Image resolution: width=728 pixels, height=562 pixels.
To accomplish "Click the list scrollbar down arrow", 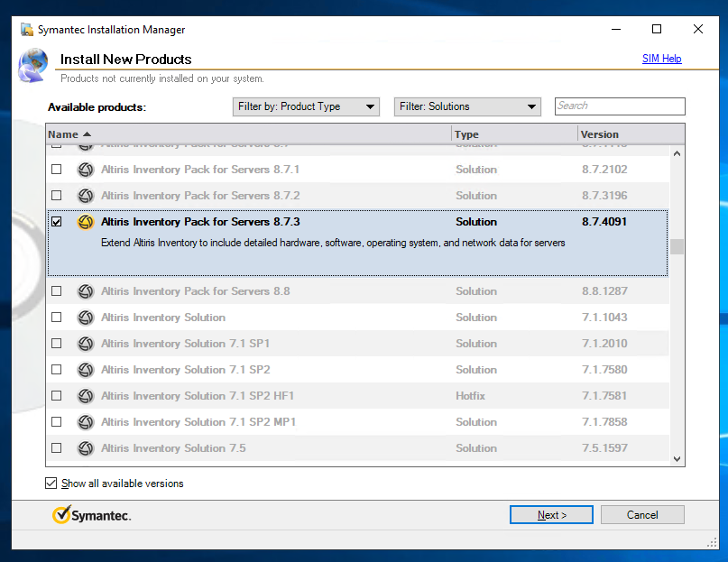I will 677,459.
